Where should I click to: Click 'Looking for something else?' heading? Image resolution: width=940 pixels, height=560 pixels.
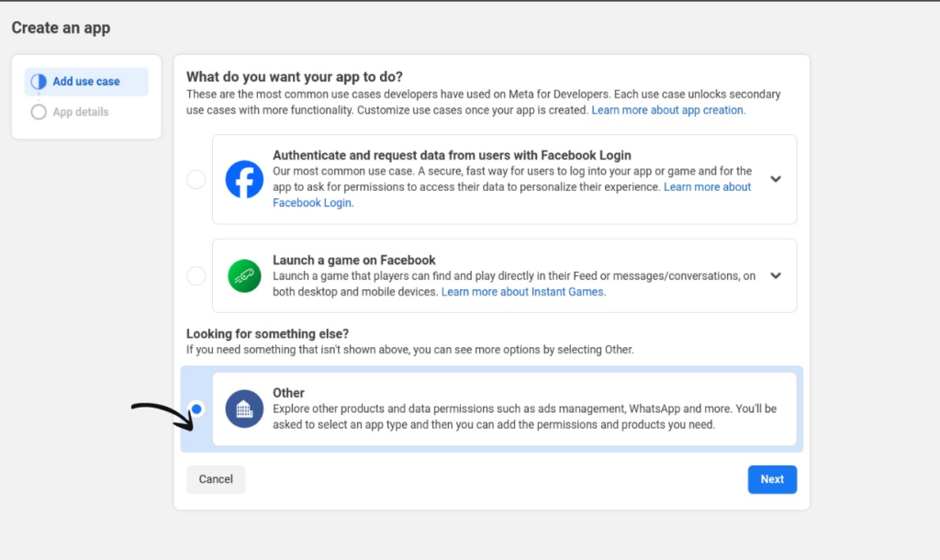tap(267, 334)
